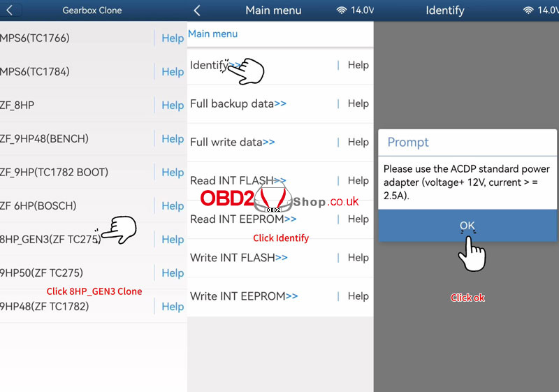
Task: Open Full backup data option
Action: point(238,103)
